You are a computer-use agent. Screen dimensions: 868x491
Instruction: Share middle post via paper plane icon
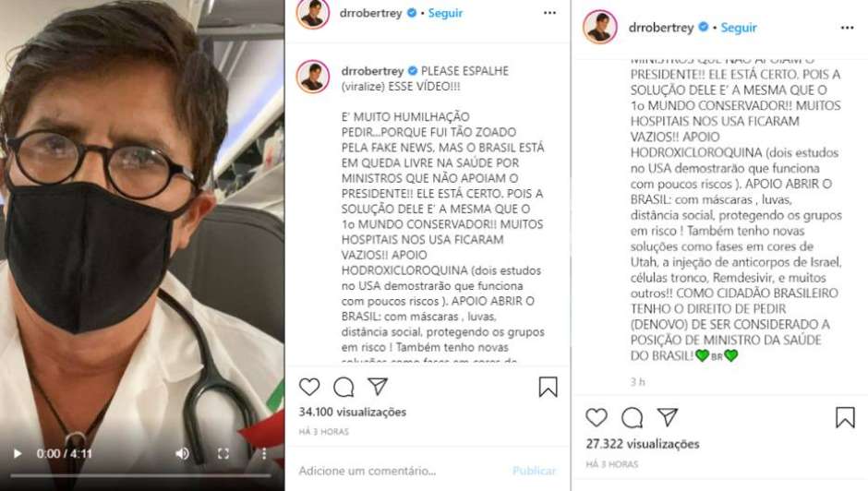(378, 386)
